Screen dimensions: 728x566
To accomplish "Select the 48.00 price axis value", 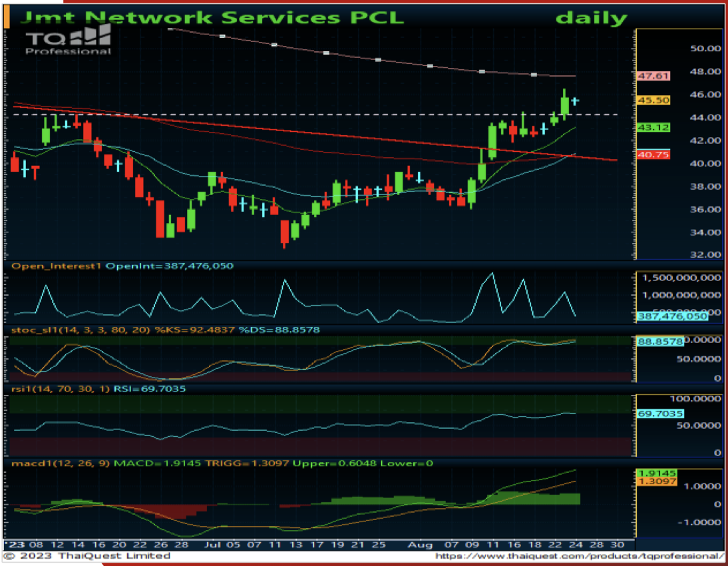I will tap(705, 71).
